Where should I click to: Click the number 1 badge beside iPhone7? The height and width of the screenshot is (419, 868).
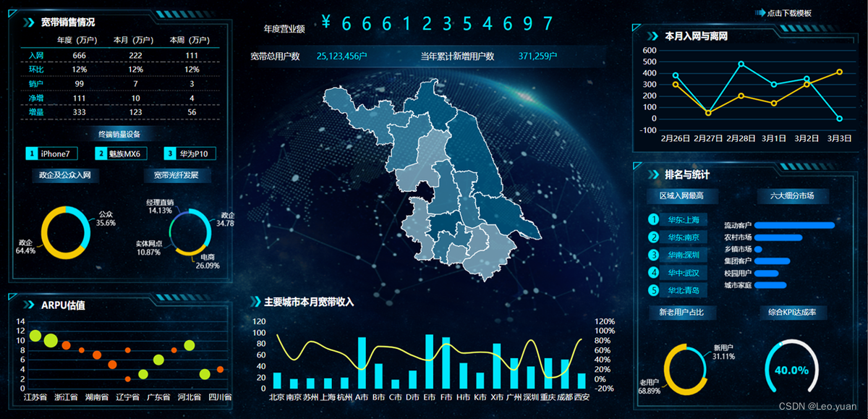pos(31,153)
